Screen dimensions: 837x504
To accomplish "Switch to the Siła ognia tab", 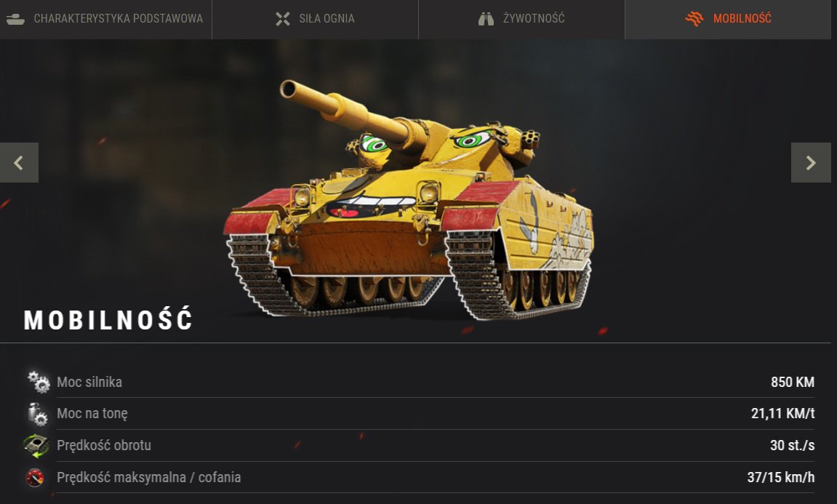I will [315, 19].
